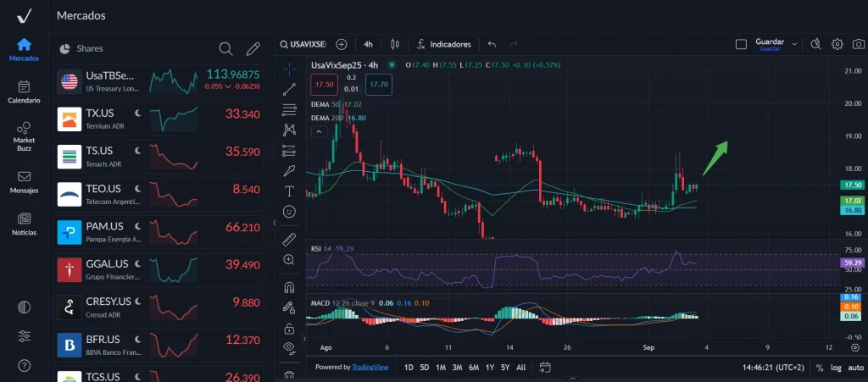Select the zoom in tool

[289, 259]
